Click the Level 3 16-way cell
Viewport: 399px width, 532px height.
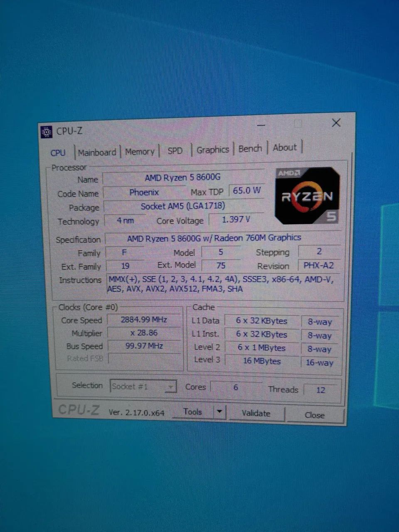pos(320,362)
